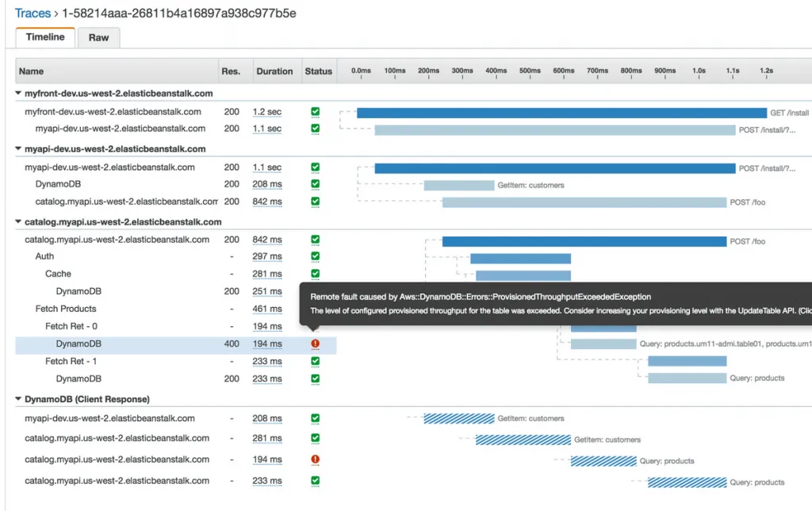Select the Timeline tab

coord(45,37)
